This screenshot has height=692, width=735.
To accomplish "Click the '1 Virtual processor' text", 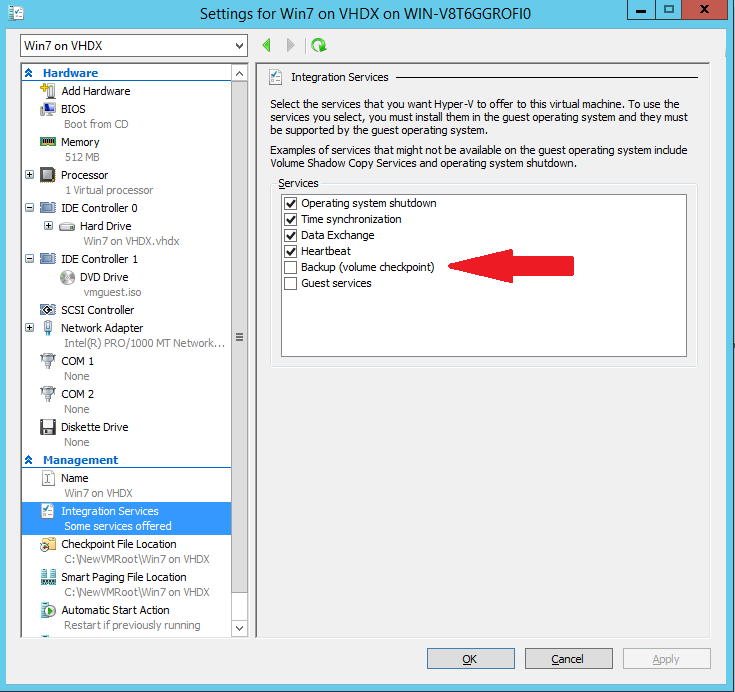I will pyautogui.click(x=109, y=190).
